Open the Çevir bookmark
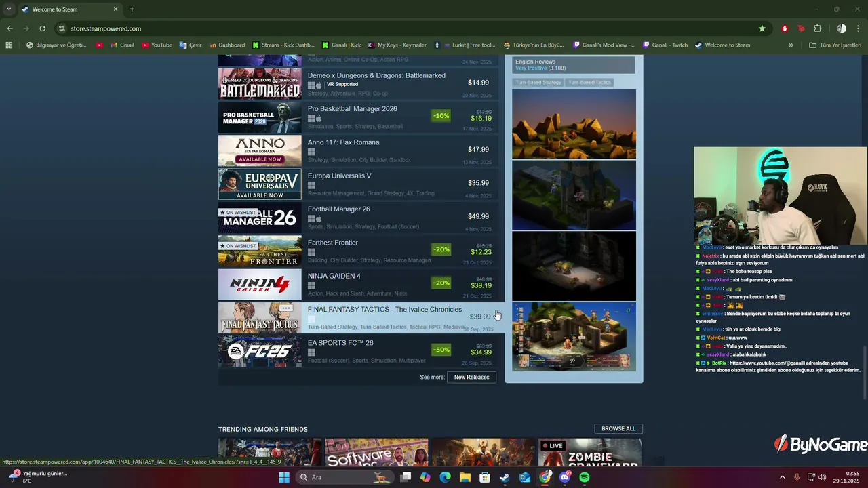This screenshot has height=488, width=868. (x=191, y=45)
